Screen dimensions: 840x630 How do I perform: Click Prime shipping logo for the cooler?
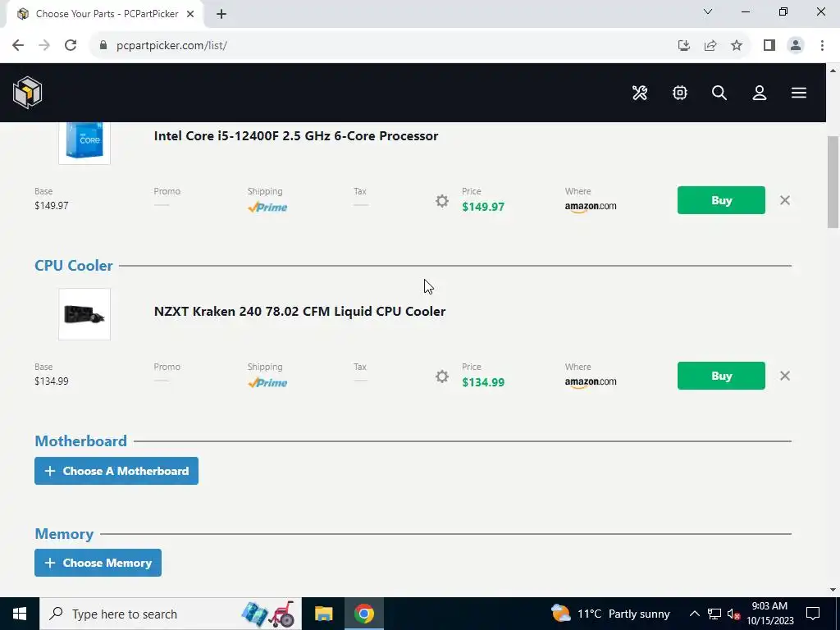(x=267, y=383)
